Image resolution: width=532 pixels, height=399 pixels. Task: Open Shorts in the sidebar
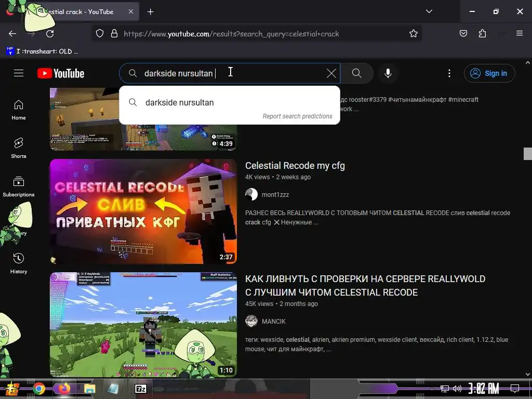[19, 148]
